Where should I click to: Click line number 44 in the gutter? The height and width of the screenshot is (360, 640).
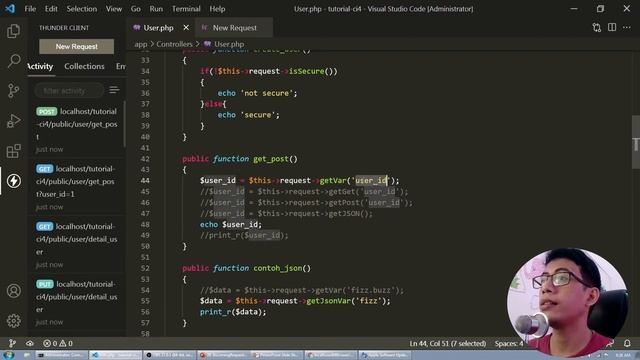click(x=145, y=180)
